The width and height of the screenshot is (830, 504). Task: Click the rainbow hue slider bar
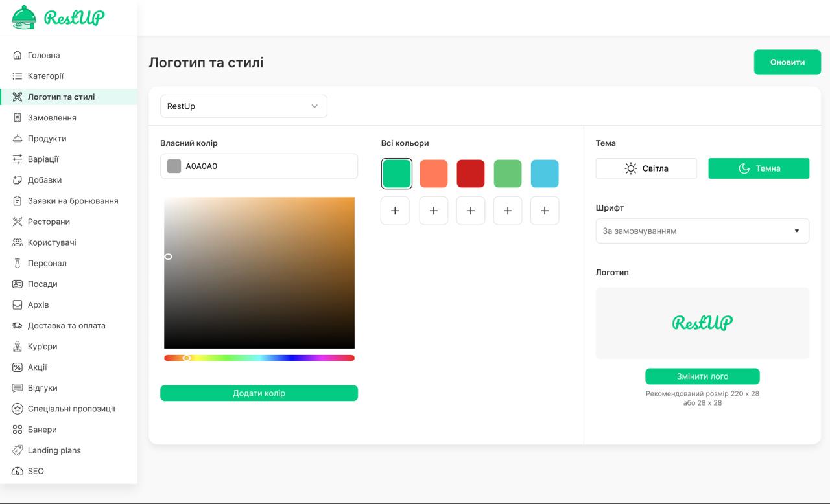pos(259,358)
